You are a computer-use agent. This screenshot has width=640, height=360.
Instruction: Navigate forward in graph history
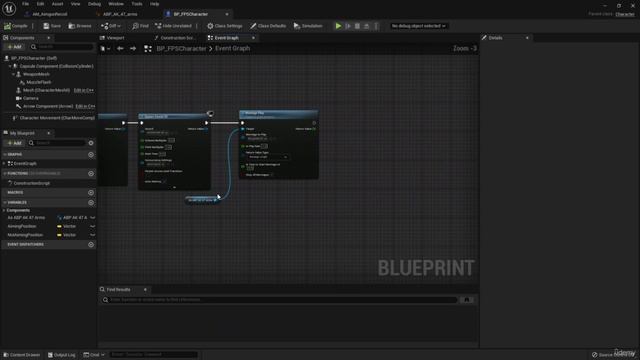133,49
